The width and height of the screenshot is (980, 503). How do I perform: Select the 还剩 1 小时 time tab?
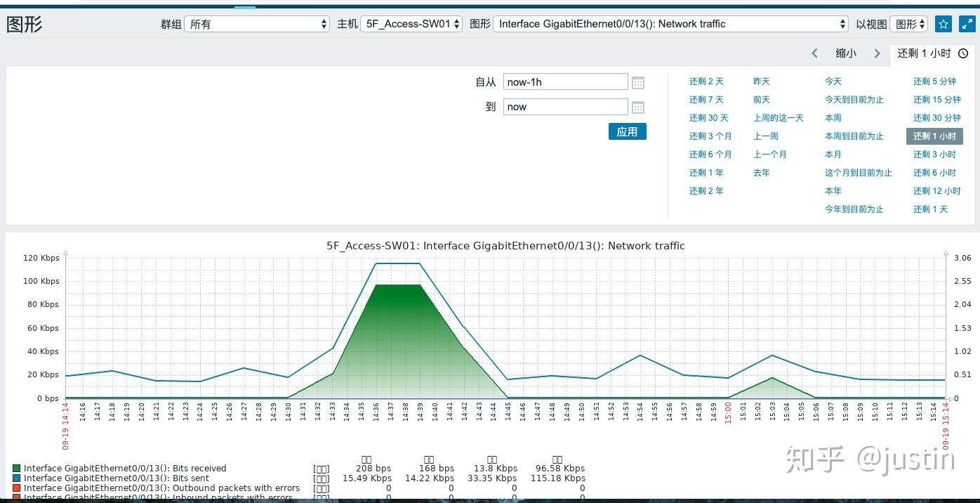[933, 53]
